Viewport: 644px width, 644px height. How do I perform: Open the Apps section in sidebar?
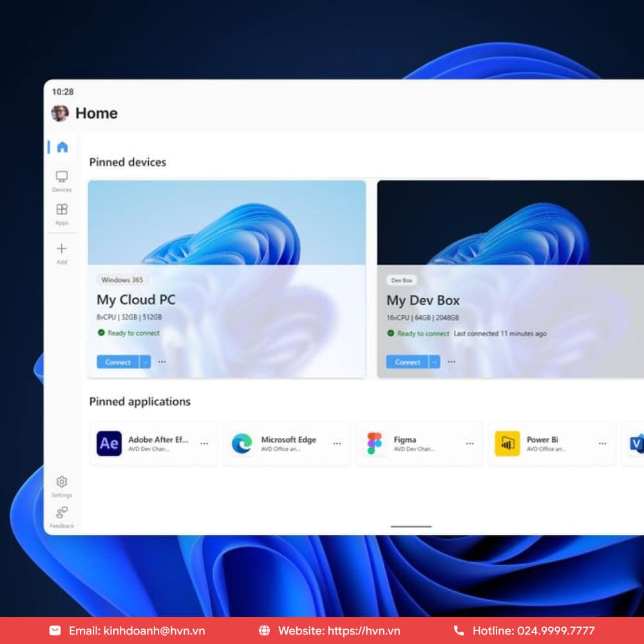pos(62,214)
